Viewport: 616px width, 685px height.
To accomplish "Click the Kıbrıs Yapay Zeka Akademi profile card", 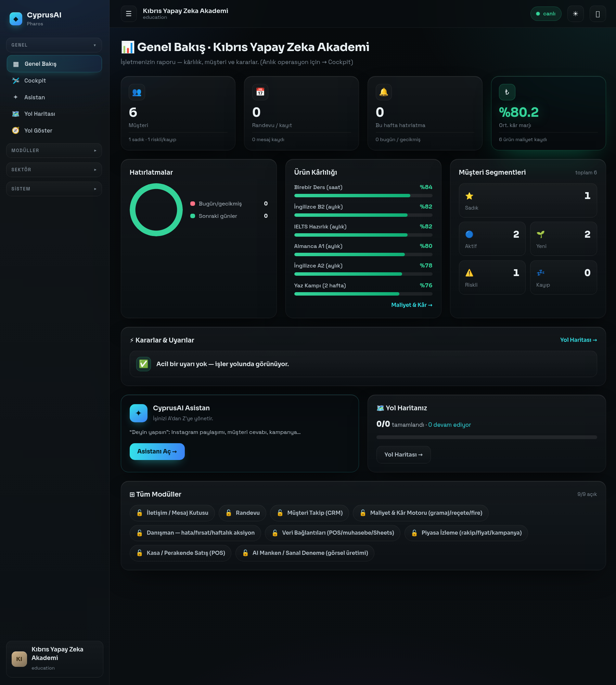I will [55, 659].
